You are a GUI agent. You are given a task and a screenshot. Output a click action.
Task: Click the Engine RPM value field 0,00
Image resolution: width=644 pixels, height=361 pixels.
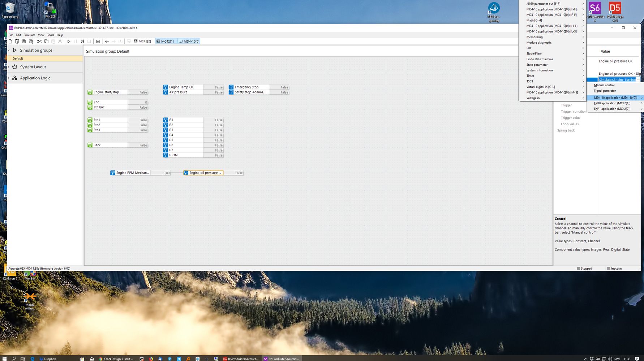(160, 173)
